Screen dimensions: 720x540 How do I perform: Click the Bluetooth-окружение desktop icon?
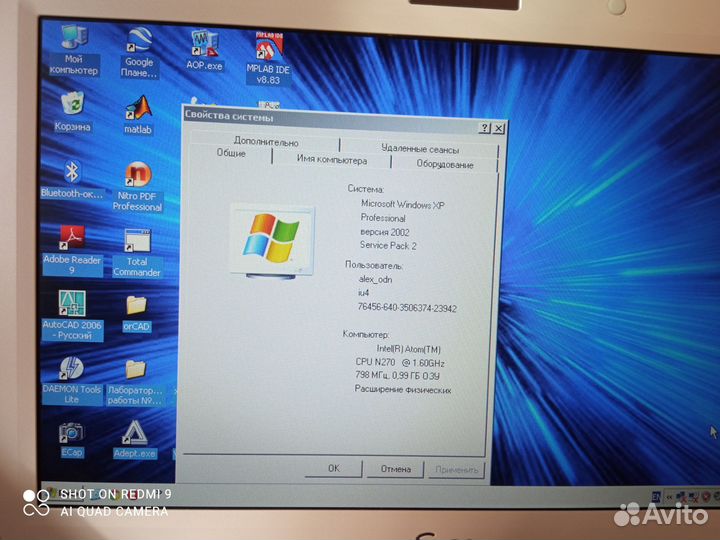tap(72, 180)
